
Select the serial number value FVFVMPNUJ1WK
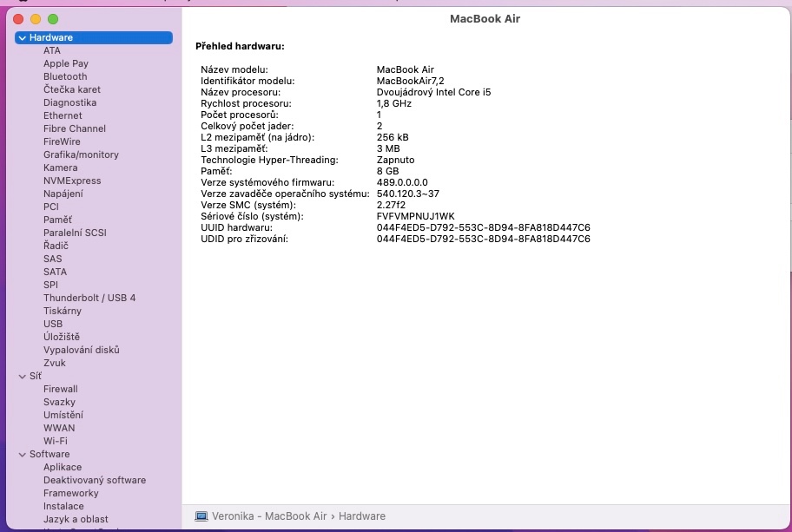[x=415, y=216]
